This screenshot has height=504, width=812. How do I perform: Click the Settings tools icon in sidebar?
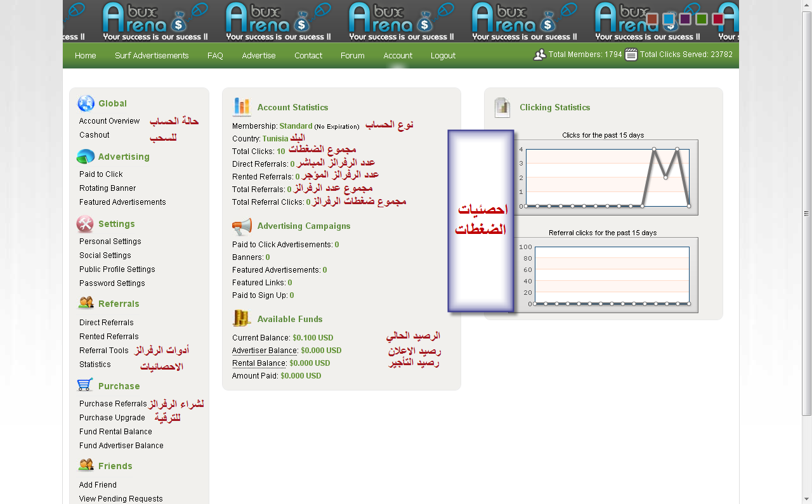86,224
